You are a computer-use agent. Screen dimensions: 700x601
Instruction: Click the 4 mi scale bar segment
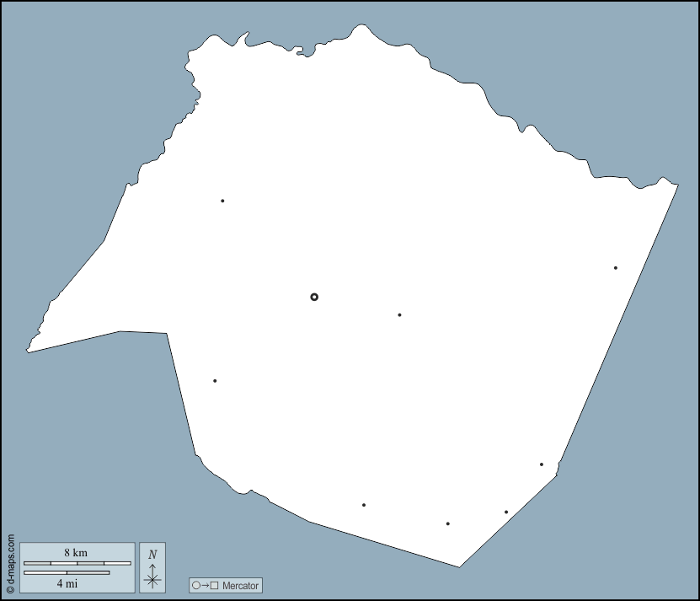point(67,572)
